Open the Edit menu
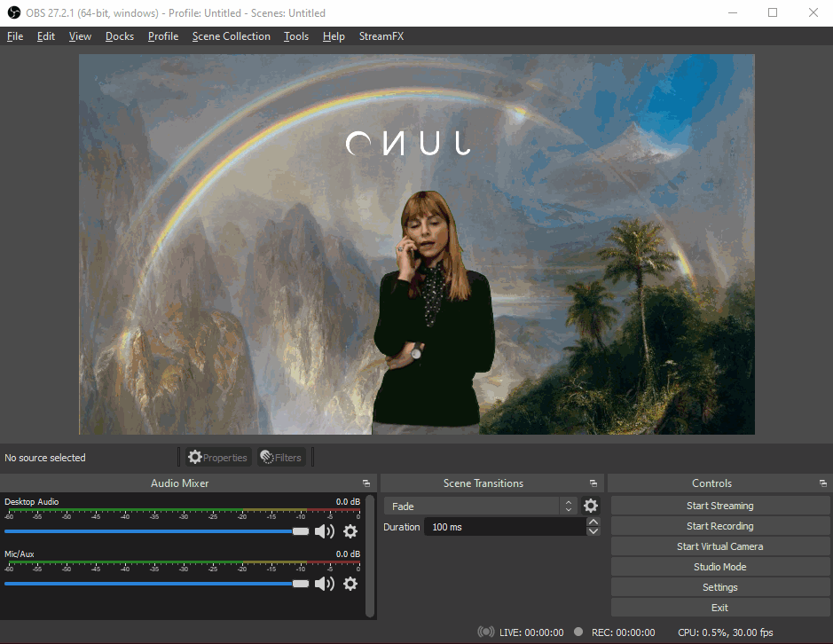 coord(46,36)
